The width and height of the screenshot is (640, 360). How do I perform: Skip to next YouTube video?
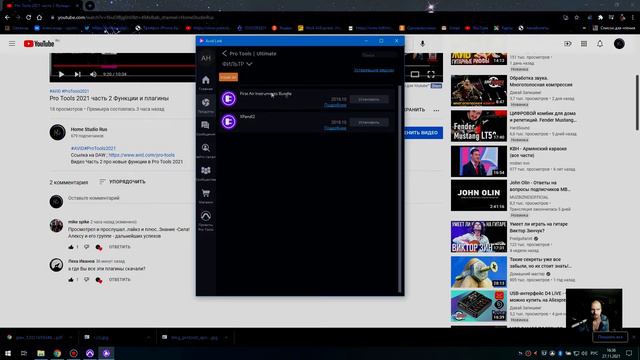[x=78, y=74]
